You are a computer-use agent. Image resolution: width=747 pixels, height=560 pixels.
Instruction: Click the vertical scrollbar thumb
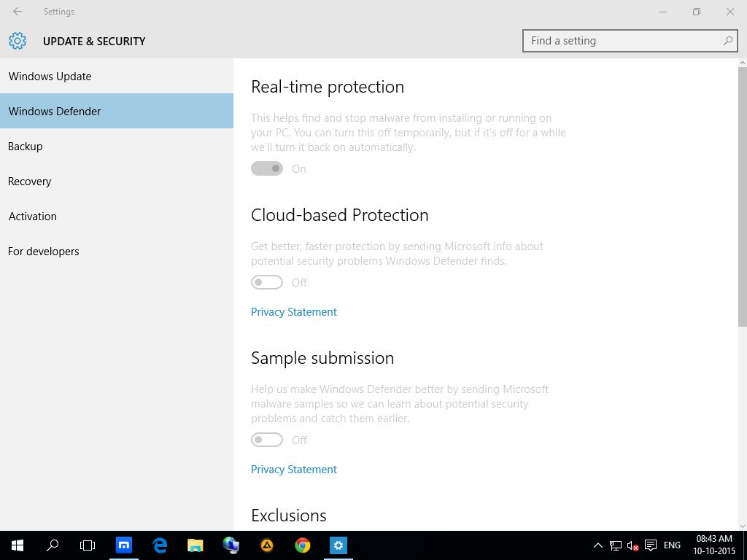pyautogui.click(x=742, y=197)
